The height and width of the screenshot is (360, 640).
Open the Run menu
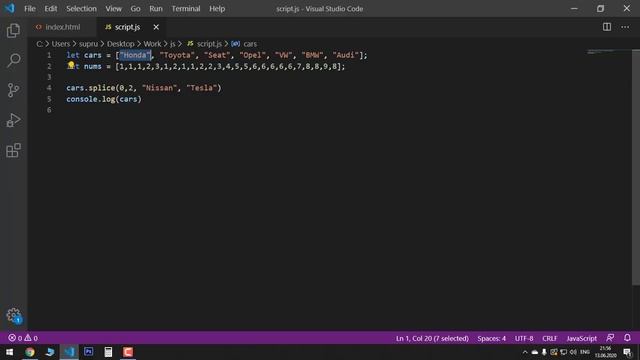156,9
